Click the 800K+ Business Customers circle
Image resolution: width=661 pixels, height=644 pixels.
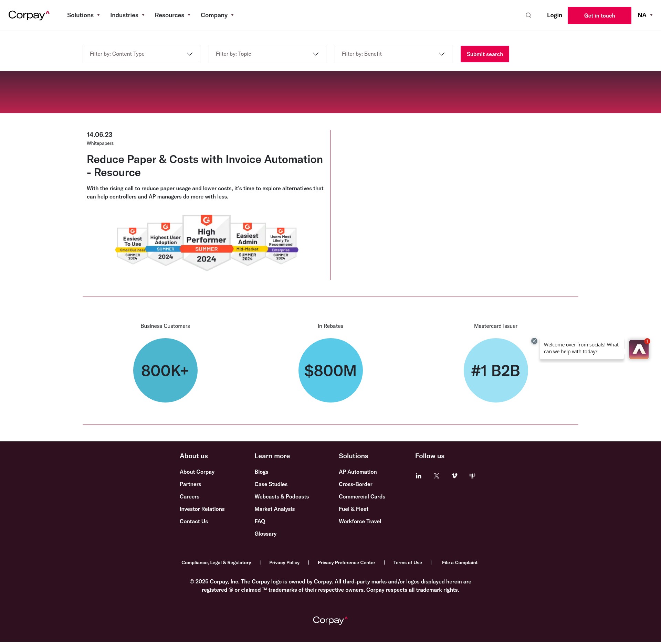pos(165,370)
